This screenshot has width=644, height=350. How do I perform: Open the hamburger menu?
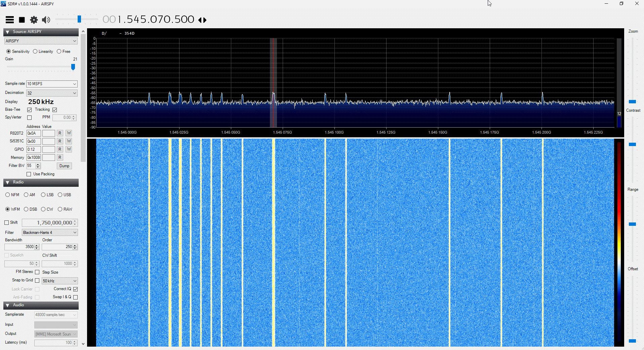coord(9,20)
